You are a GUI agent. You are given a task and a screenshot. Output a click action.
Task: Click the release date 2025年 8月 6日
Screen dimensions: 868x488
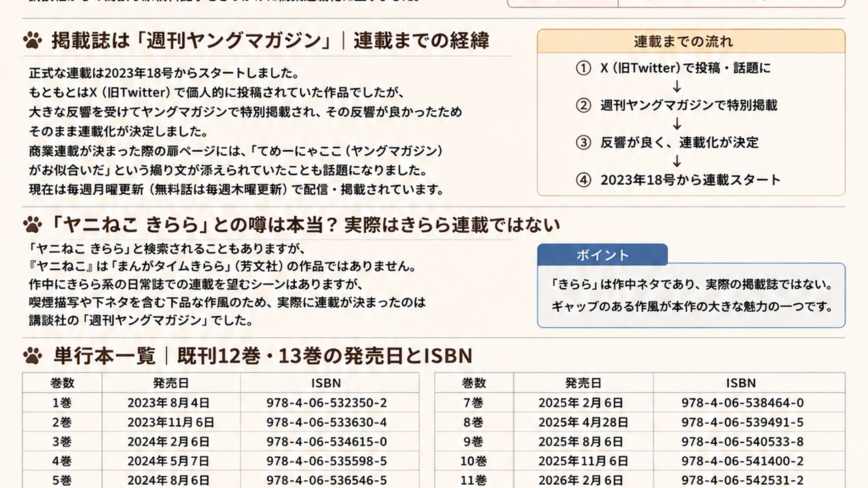[581, 441]
